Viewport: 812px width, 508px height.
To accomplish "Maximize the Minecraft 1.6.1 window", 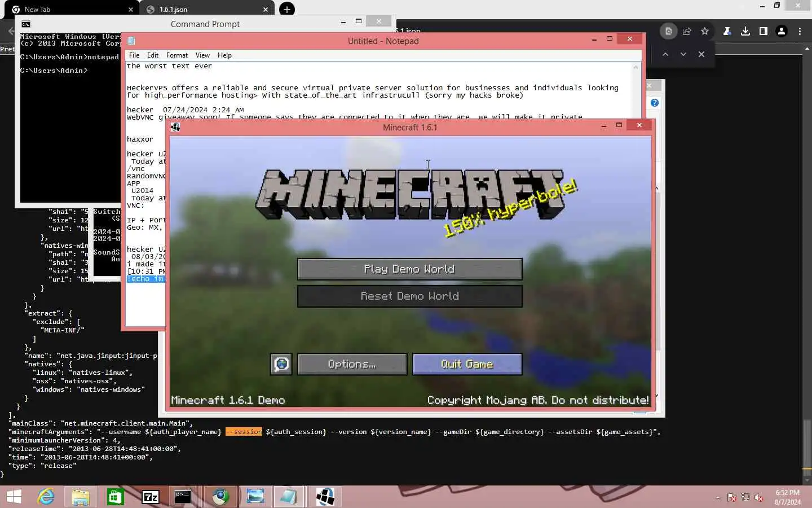I will coord(619,125).
